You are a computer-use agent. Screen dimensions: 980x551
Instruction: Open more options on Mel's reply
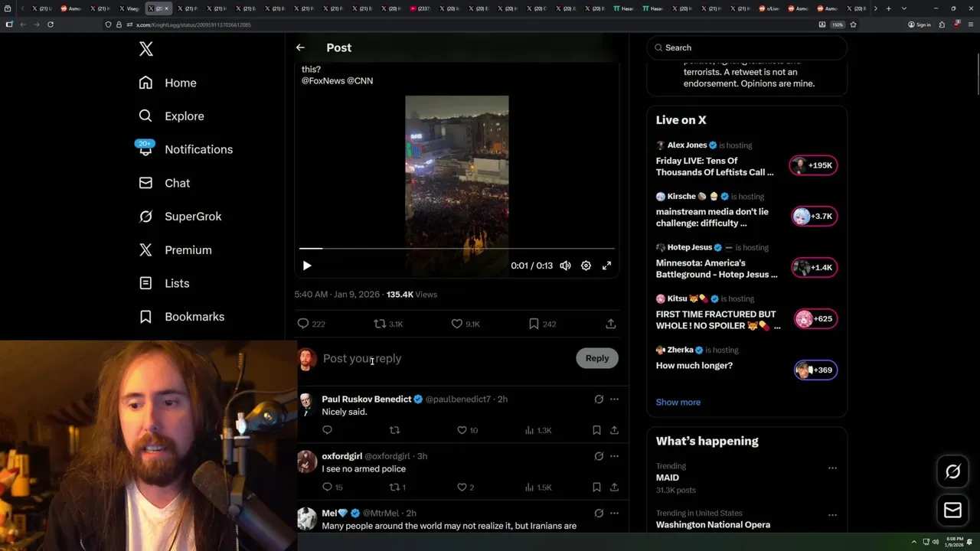coord(614,514)
